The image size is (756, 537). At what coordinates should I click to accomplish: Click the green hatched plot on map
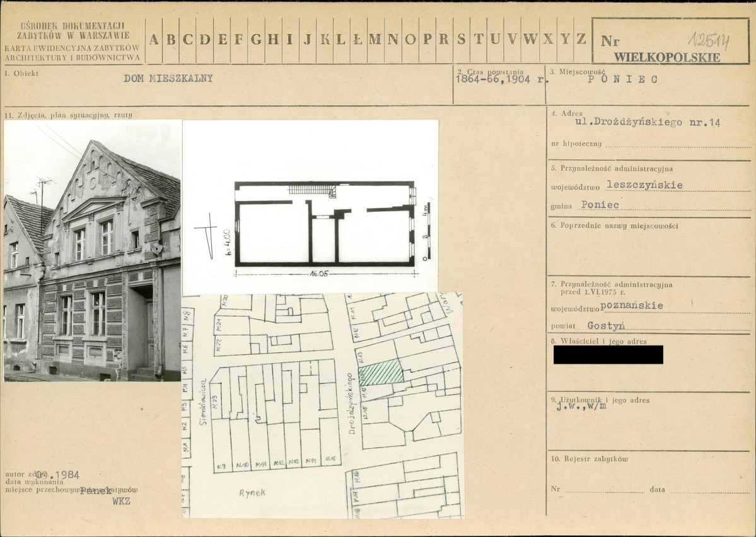tap(381, 372)
